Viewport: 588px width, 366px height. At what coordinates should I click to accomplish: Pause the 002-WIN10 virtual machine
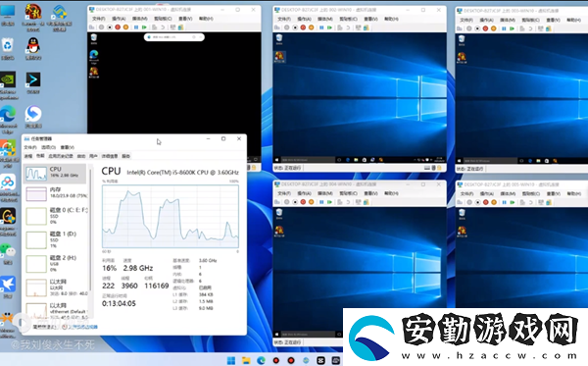(x=321, y=27)
